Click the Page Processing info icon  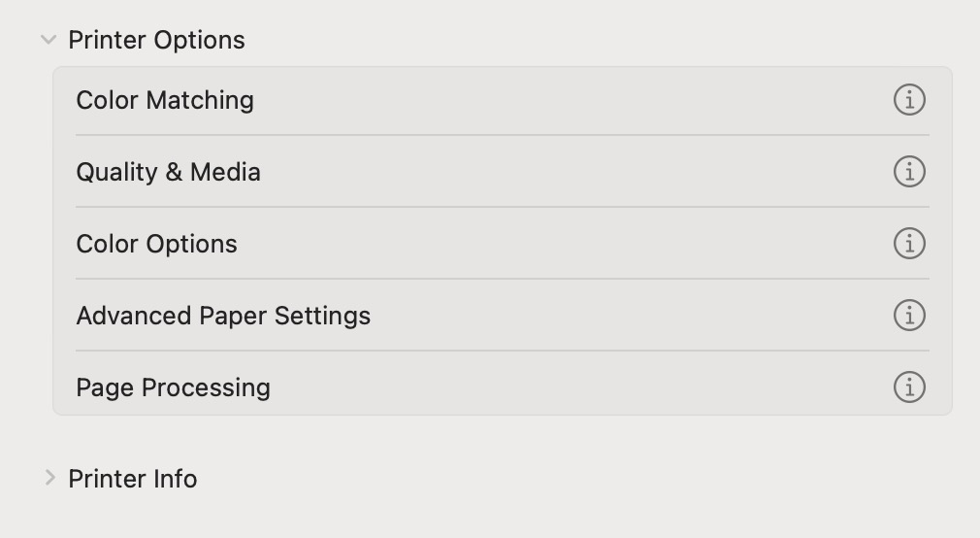(909, 387)
